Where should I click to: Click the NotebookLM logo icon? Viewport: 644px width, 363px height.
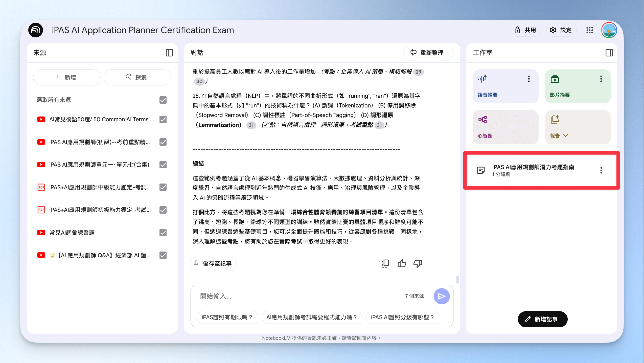[36, 30]
